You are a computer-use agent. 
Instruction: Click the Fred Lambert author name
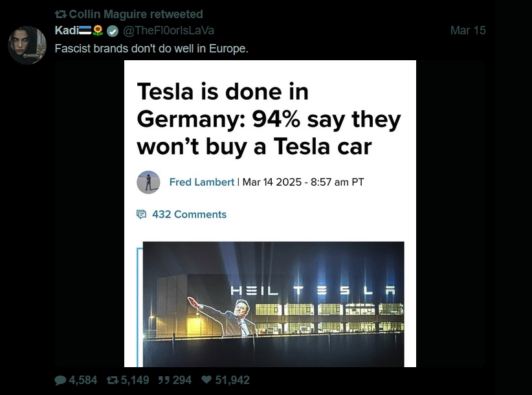pyautogui.click(x=201, y=182)
